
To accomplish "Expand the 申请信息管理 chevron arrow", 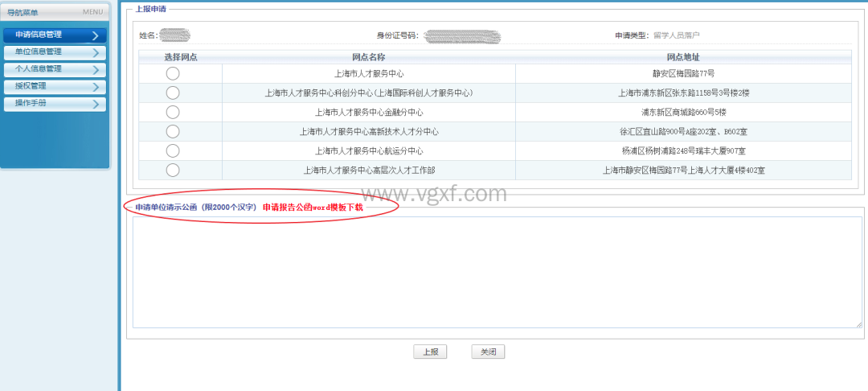I will click(96, 35).
